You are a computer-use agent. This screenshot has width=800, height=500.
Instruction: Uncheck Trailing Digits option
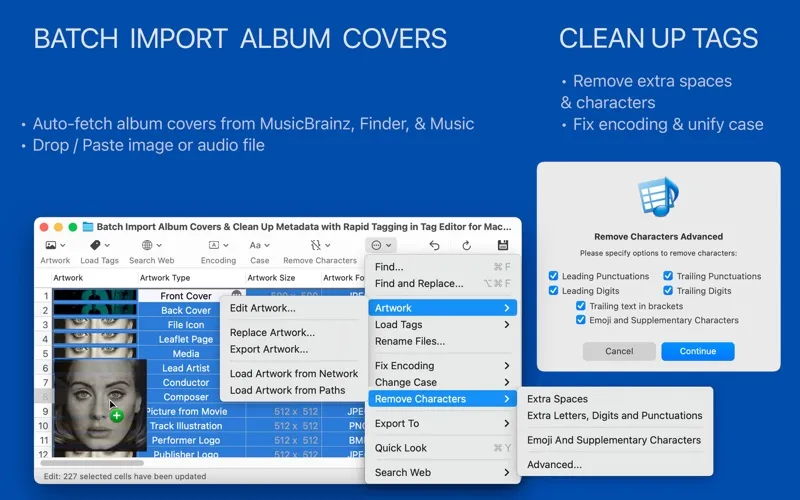pos(668,290)
